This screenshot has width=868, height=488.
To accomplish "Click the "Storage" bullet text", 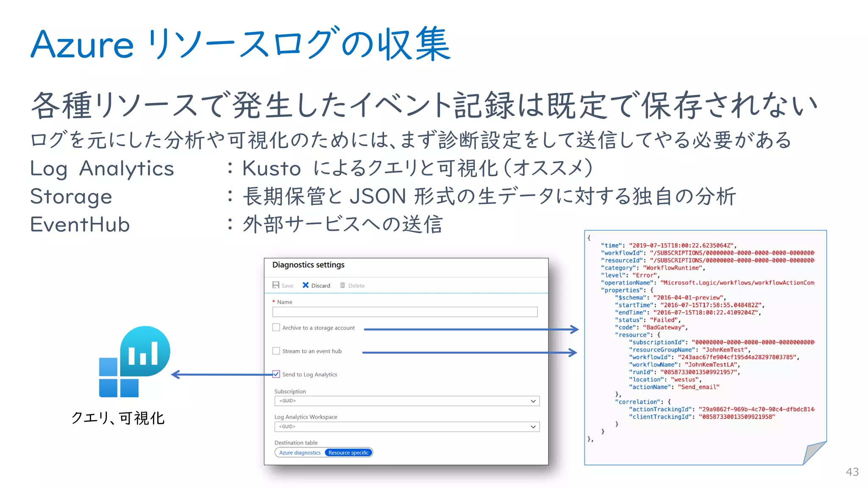I will click(x=71, y=197).
